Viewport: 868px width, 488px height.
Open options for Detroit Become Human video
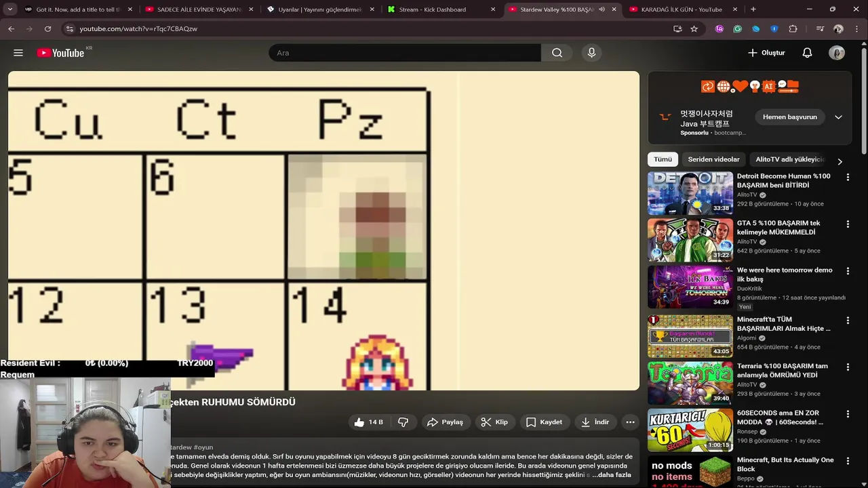pyautogui.click(x=848, y=177)
